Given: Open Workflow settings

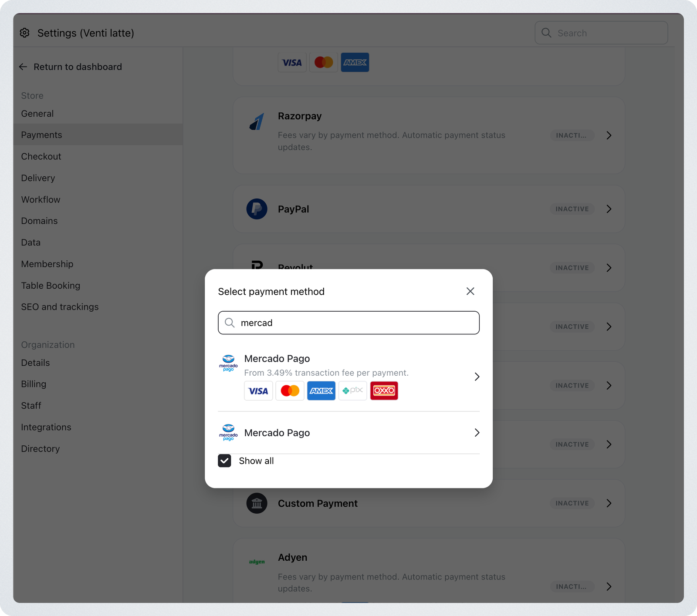Looking at the screenshot, I should pyautogui.click(x=41, y=199).
